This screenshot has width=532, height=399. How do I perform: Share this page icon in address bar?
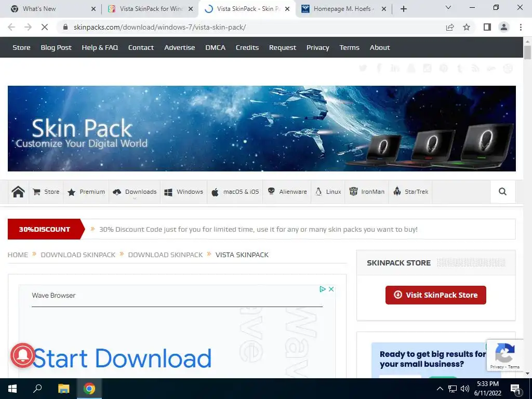coord(450,27)
